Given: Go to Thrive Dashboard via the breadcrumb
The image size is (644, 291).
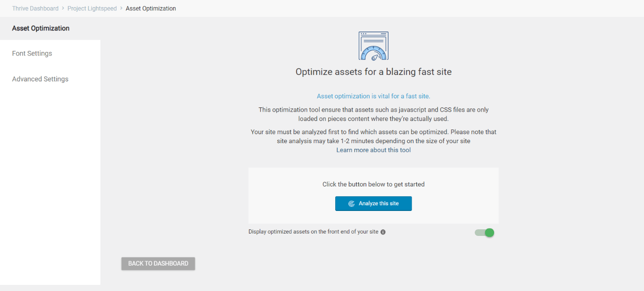Looking at the screenshot, I should point(35,8).
